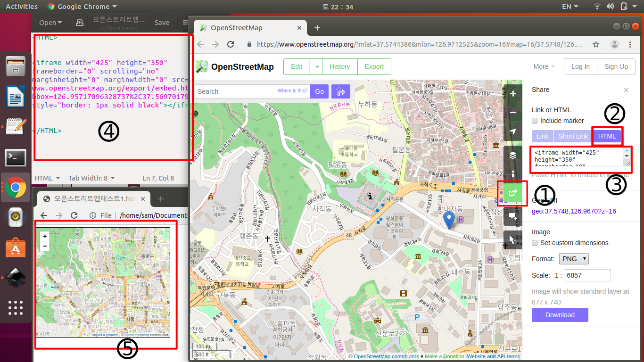Open the Chrome profile avatar
This screenshot has width=644, height=362.
614,44
